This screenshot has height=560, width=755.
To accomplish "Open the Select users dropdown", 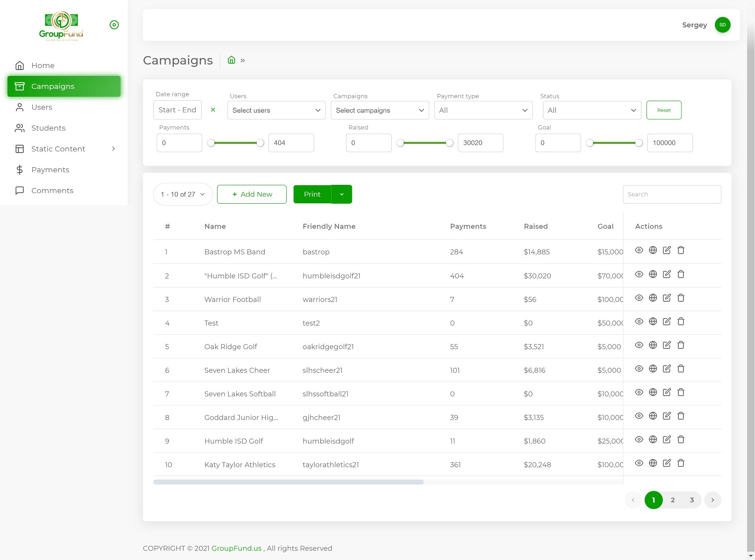I will tap(276, 111).
